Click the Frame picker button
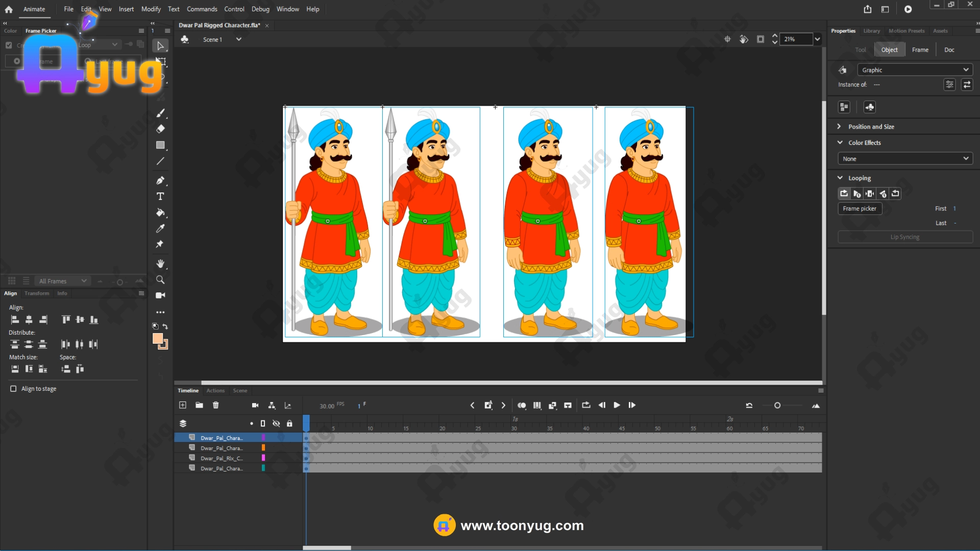 (x=860, y=208)
